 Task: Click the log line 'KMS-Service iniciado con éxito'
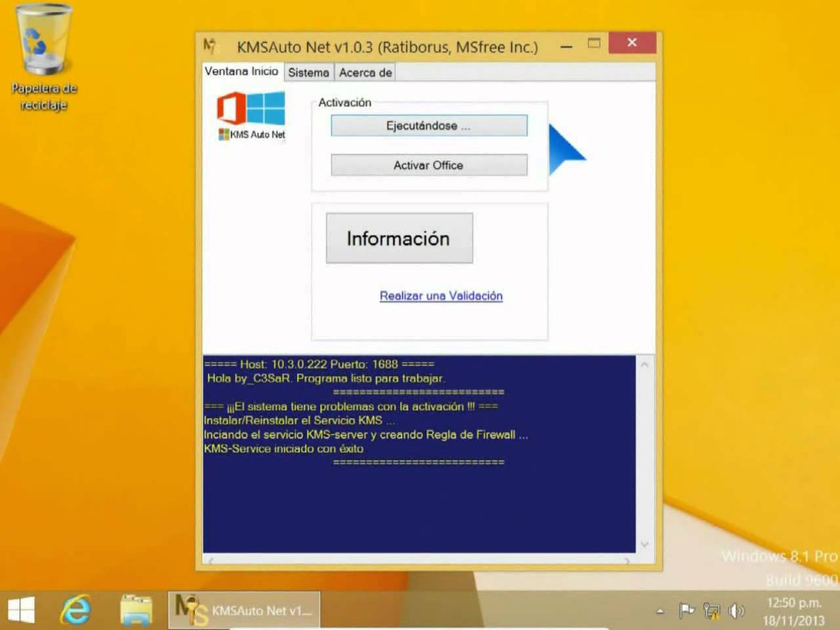283,449
